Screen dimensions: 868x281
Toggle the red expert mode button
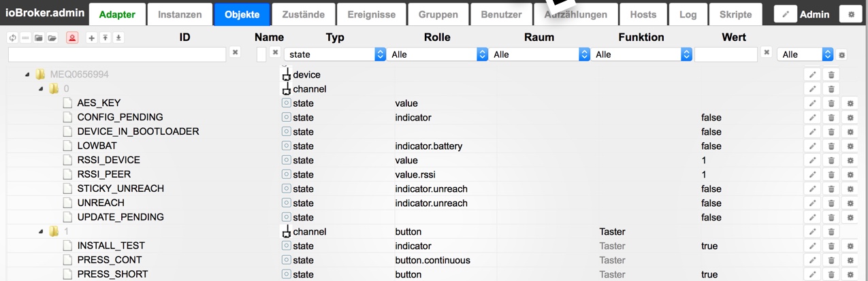pos(71,38)
